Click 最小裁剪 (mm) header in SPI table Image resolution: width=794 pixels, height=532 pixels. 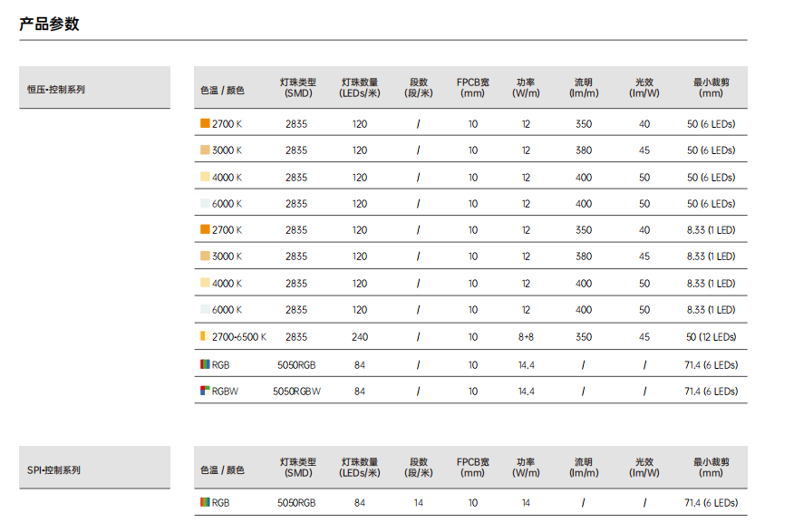click(x=711, y=468)
